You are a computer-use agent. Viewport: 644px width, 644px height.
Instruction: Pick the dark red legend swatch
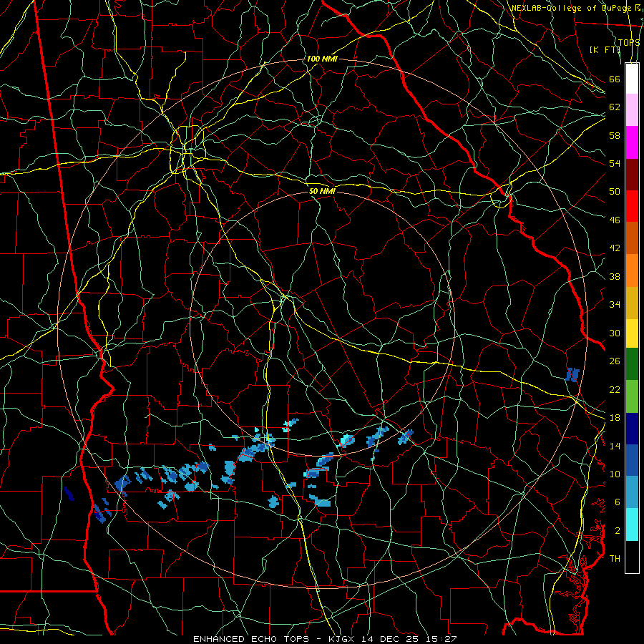632,175
